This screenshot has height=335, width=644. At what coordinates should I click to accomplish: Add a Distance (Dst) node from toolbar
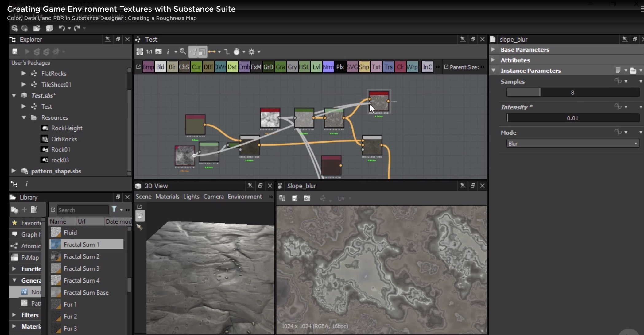232,67
